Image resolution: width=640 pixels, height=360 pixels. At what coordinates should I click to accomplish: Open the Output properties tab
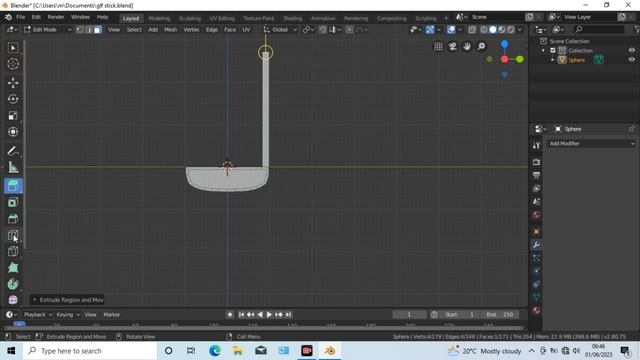(536, 175)
